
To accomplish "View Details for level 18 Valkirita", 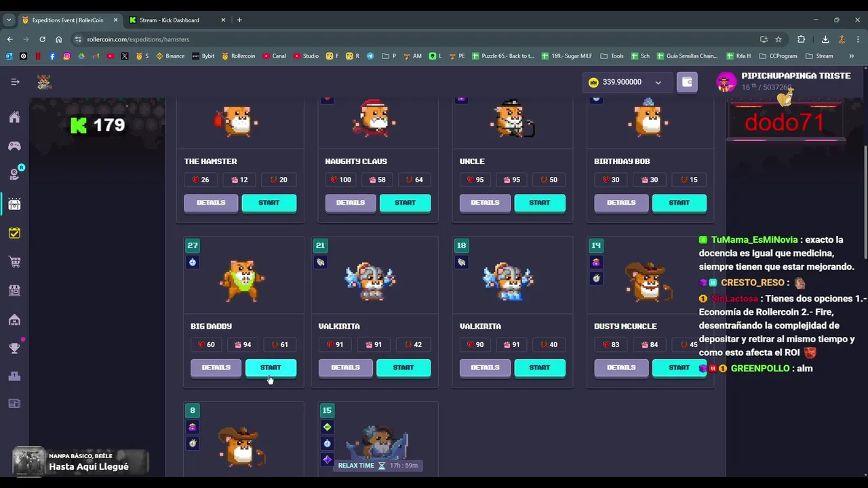I will [485, 367].
